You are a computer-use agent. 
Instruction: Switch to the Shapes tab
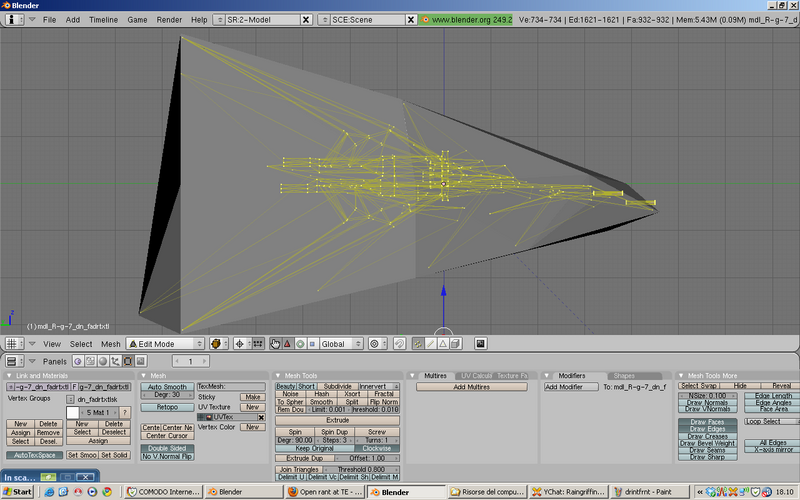(x=623, y=376)
